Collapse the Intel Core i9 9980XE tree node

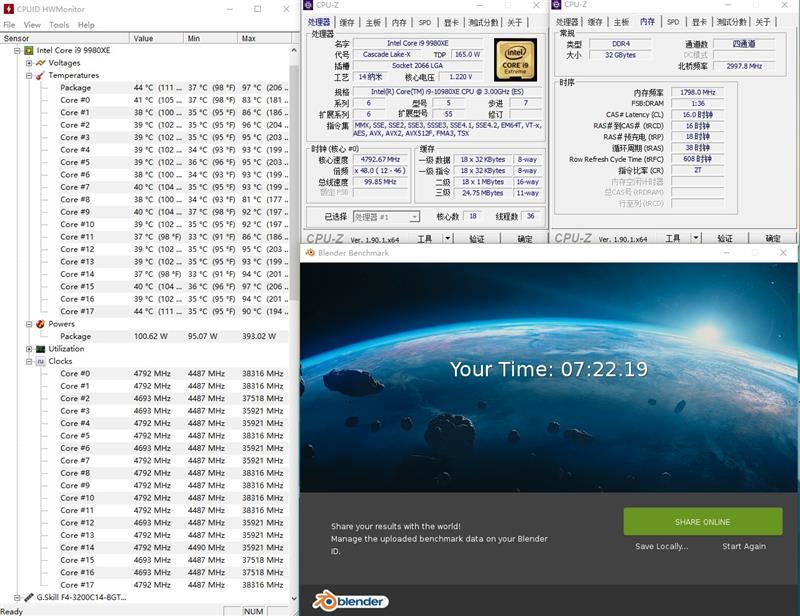click(x=17, y=51)
